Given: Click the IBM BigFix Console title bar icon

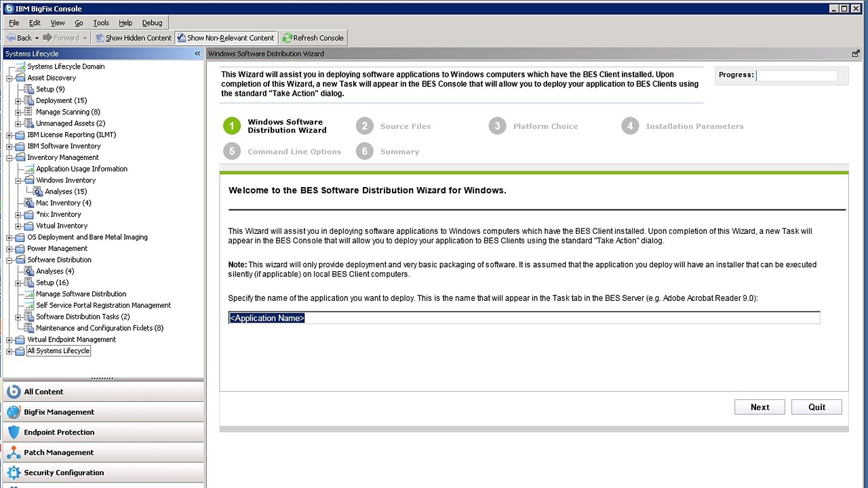Looking at the screenshot, I should pyautogui.click(x=9, y=9).
